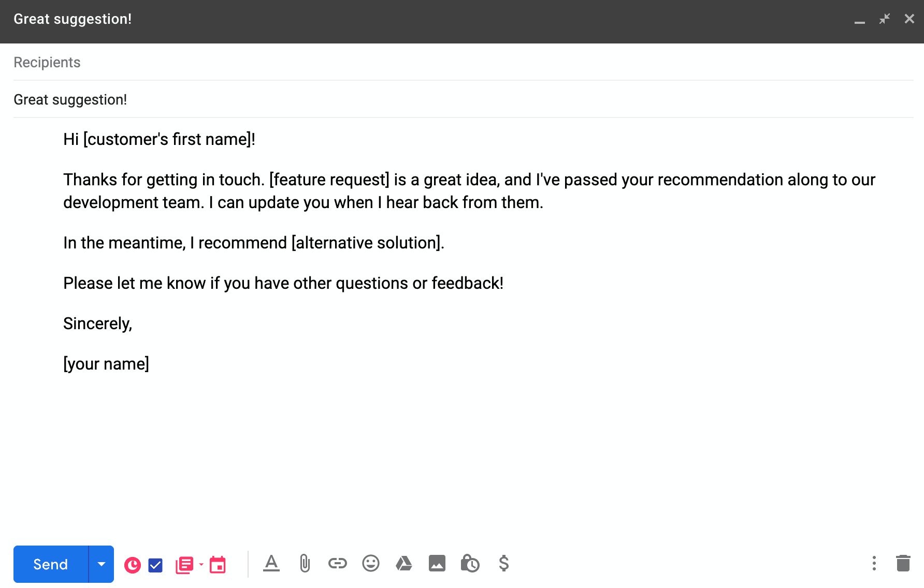Attach files with the paperclip icon
The height and width of the screenshot is (588, 924).
[305, 563]
